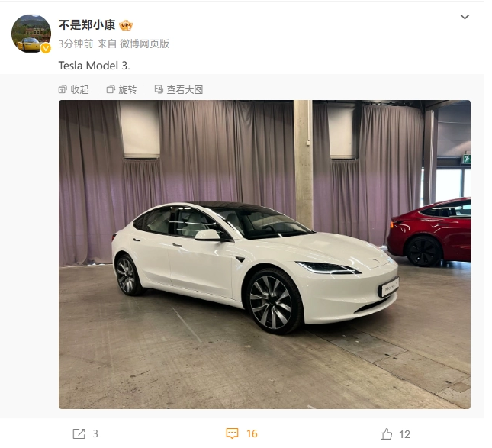Click the 收起 collapse icon
Screen dimensions: 492x448
point(63,91)
